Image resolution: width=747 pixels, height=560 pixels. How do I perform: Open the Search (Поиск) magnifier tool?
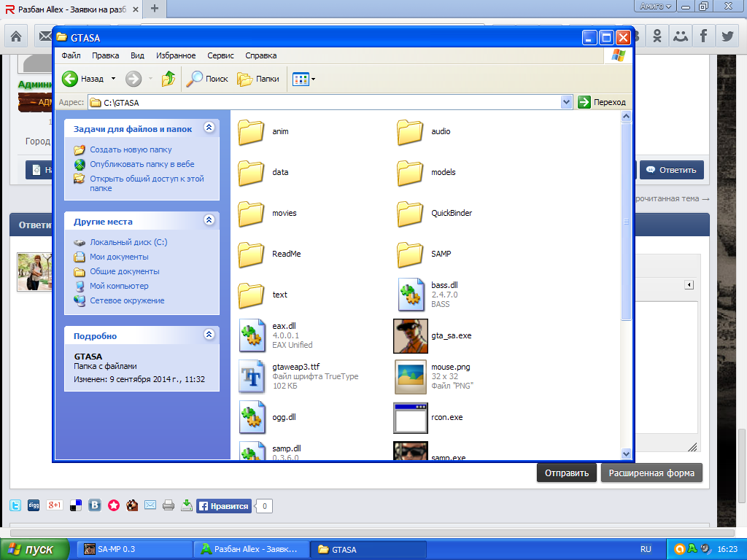tap(206, 79)
